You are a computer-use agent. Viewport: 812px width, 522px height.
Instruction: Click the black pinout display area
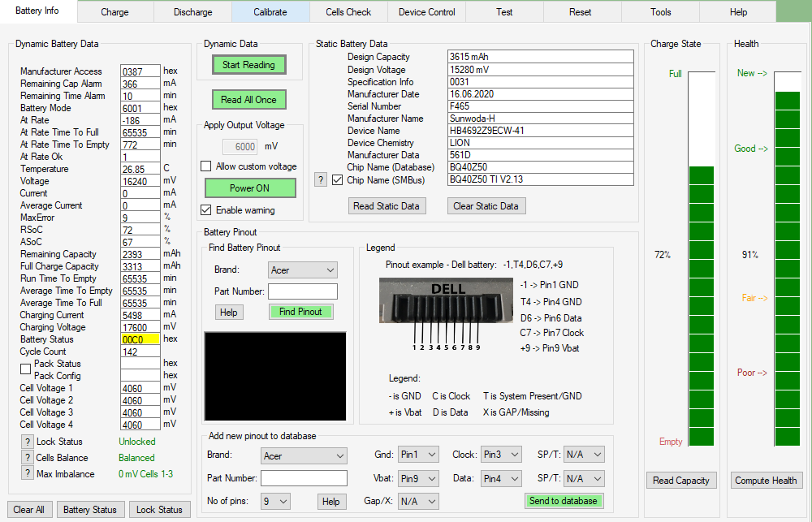point(275,376)
